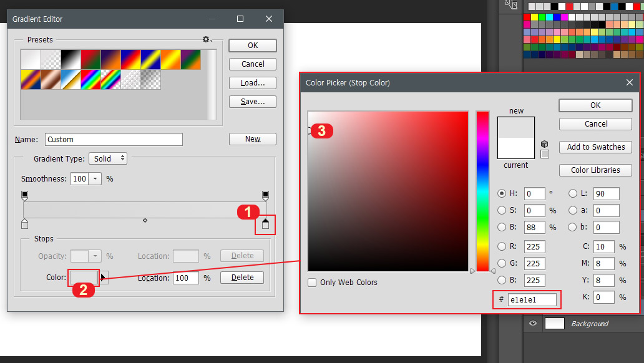
Task: Click the not-web-safe cube warning icon
Action: (545, 144)
